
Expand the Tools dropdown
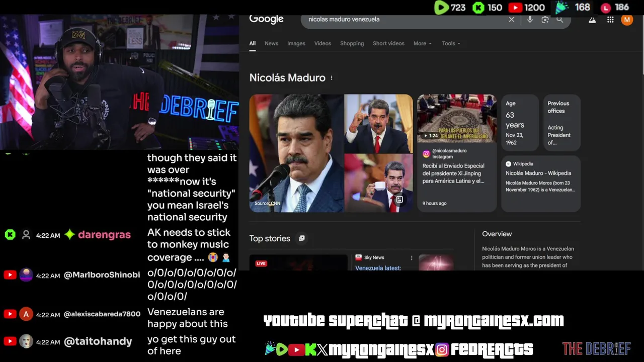click(x=451, y=44)
